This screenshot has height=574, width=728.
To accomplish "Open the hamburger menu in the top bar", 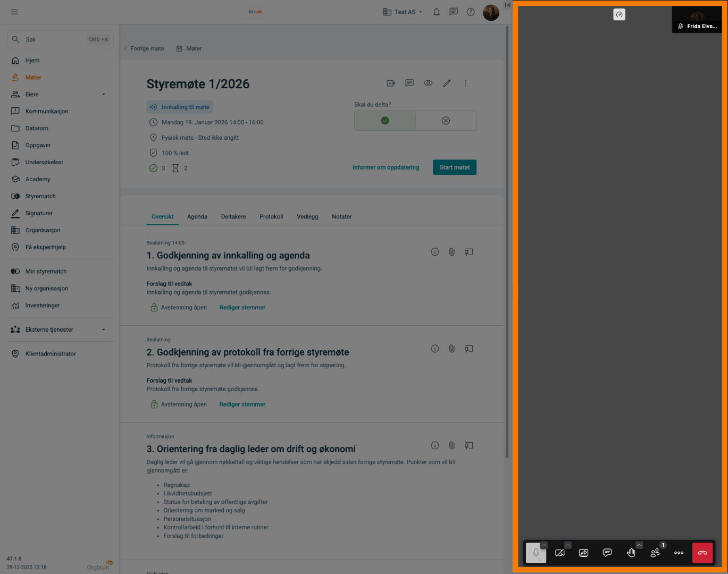I will click(x=14, y=12).
